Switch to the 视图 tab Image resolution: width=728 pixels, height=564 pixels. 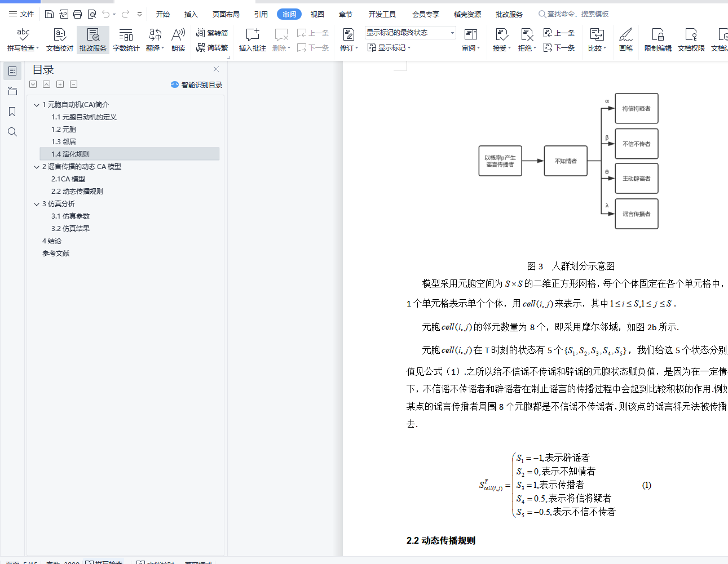coord(317,14)
